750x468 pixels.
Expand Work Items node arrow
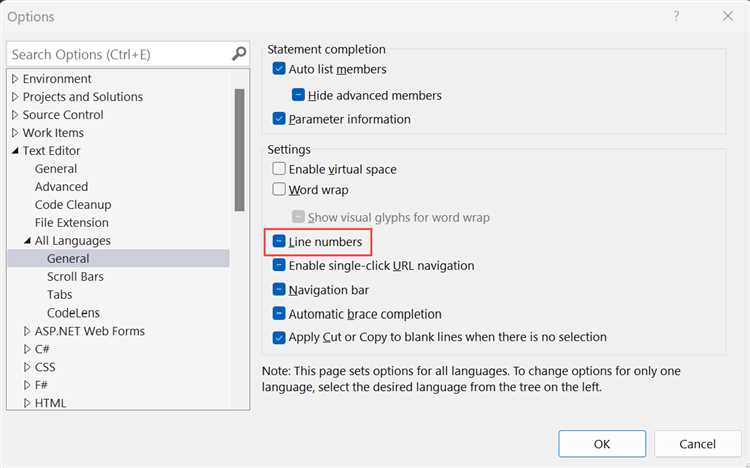[15, 133]
